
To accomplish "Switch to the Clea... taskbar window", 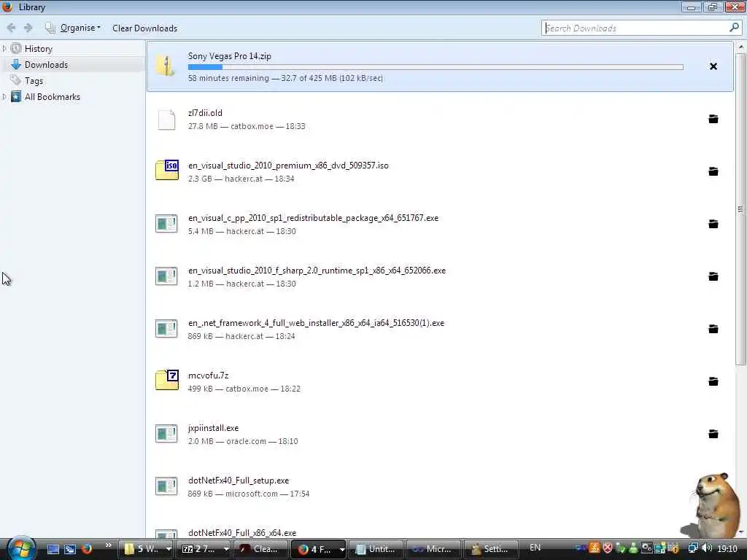I will point(262,549).
